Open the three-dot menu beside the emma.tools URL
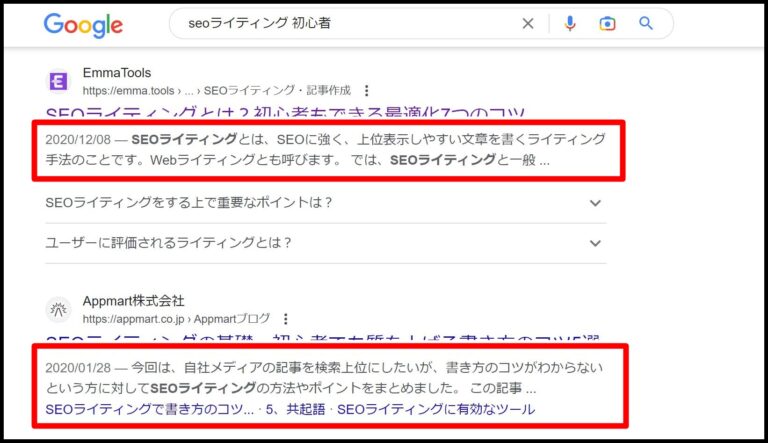This screenshot has height=443, width=768. point(366,91)
